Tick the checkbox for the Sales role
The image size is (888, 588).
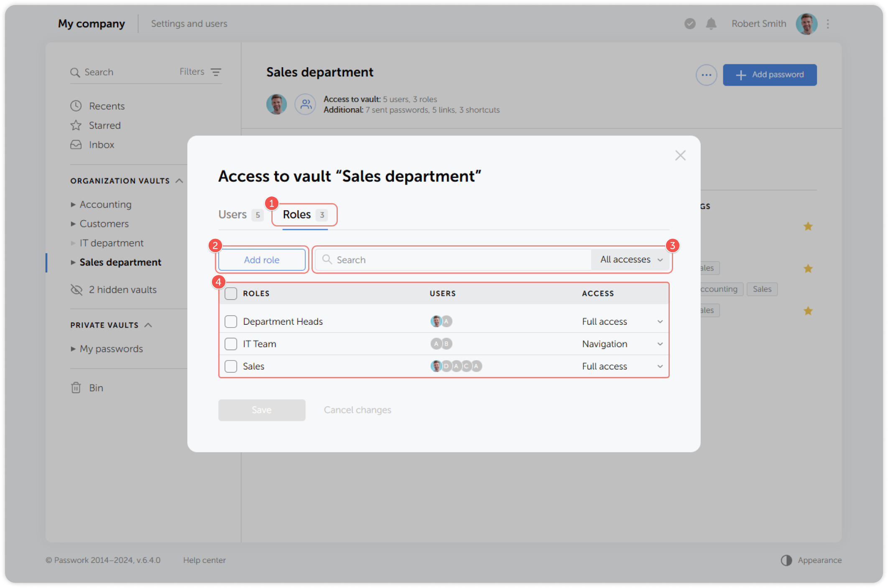click(x=230, y=366)
